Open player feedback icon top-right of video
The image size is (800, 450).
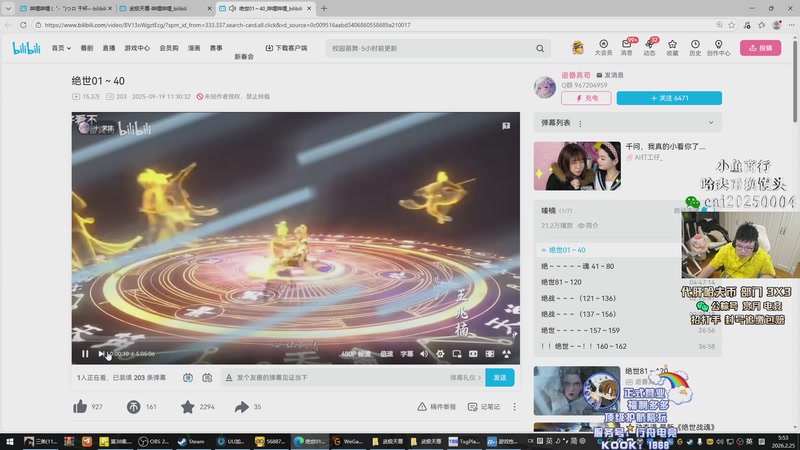click(x=506, y=126)
